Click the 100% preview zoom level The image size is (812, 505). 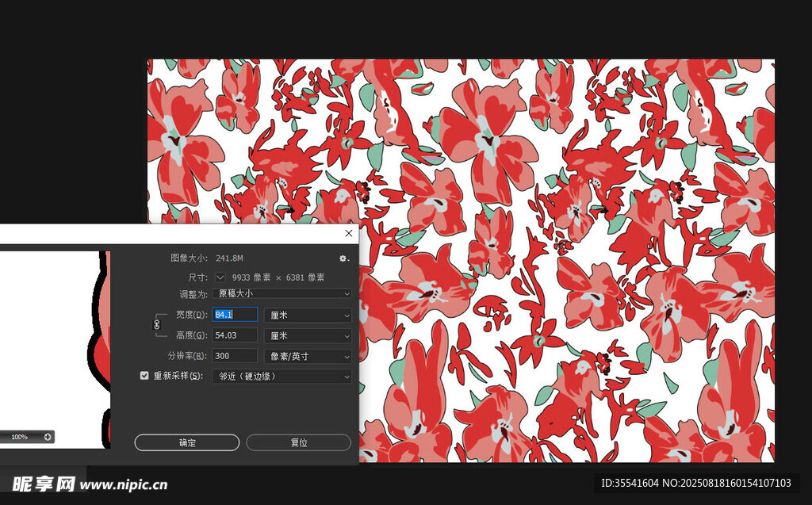pos(19,437)
